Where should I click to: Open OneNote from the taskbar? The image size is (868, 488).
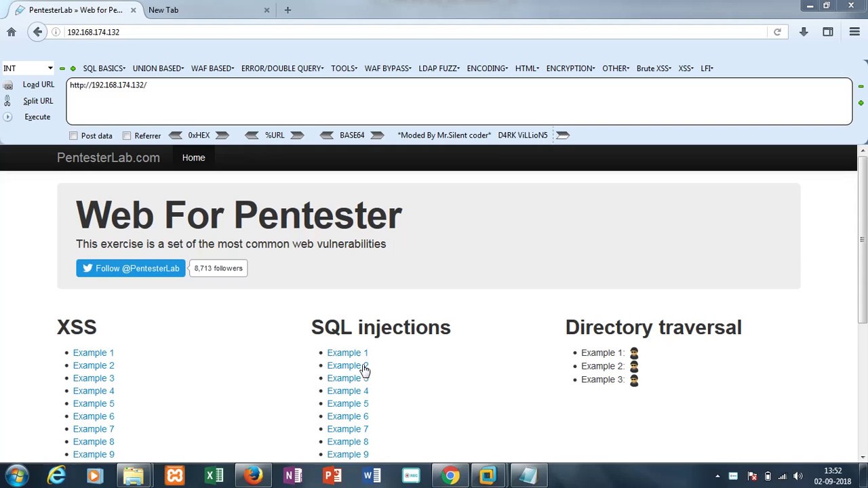[x=293, y=476]
